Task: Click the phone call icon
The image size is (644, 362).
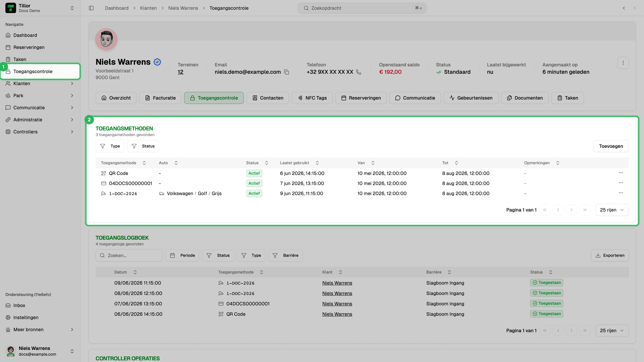Action: pos(359,72)
